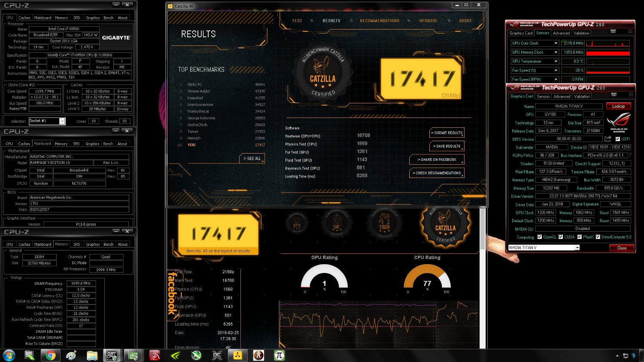The height and width of the screenshot is (362, 644).
Task: Click the GPU-Z graphics card taskbar icon
Action: (x=134, y=355)
